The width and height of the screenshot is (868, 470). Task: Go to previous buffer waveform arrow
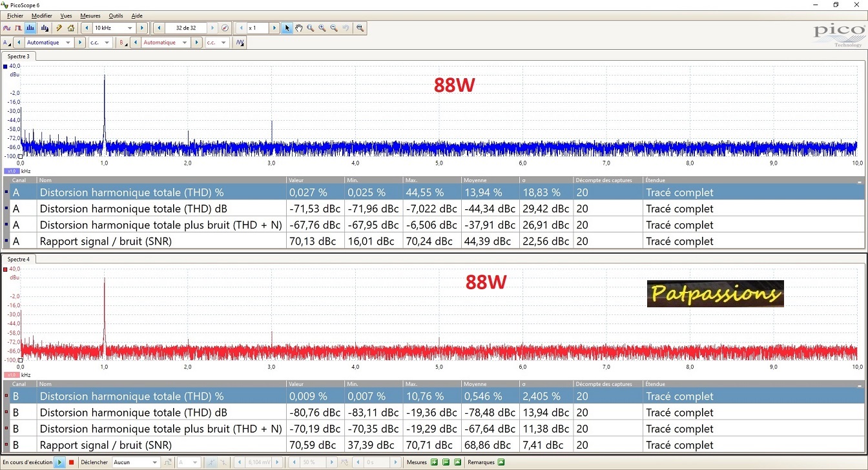(x=158, y=28)
